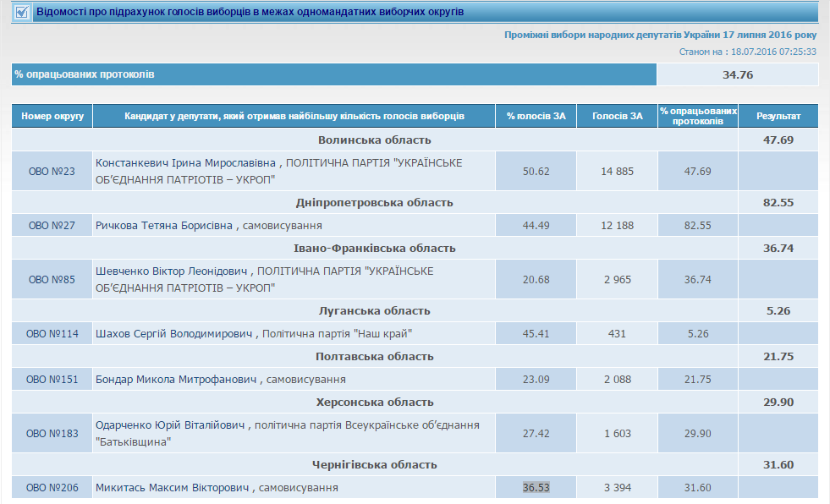Click the 'Голосів ЗА' column header
This screenshot has width=830, height=504.
coord(617,116)
